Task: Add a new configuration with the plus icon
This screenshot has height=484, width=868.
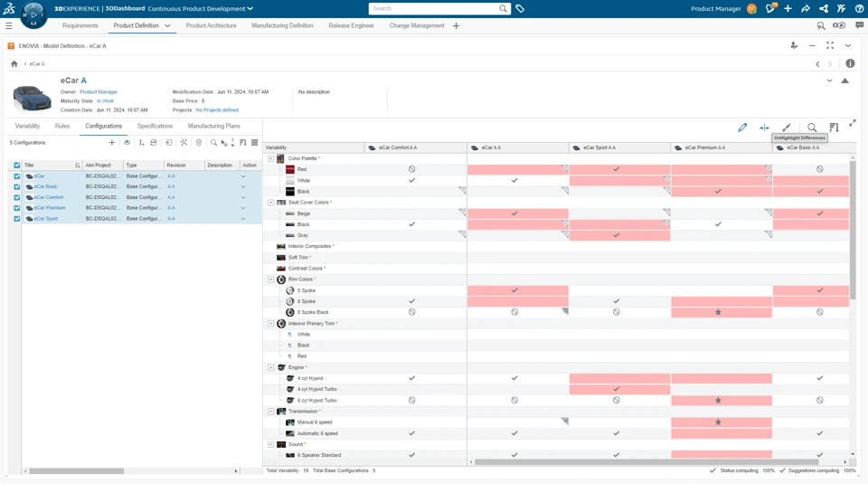Action: (112, 142)
